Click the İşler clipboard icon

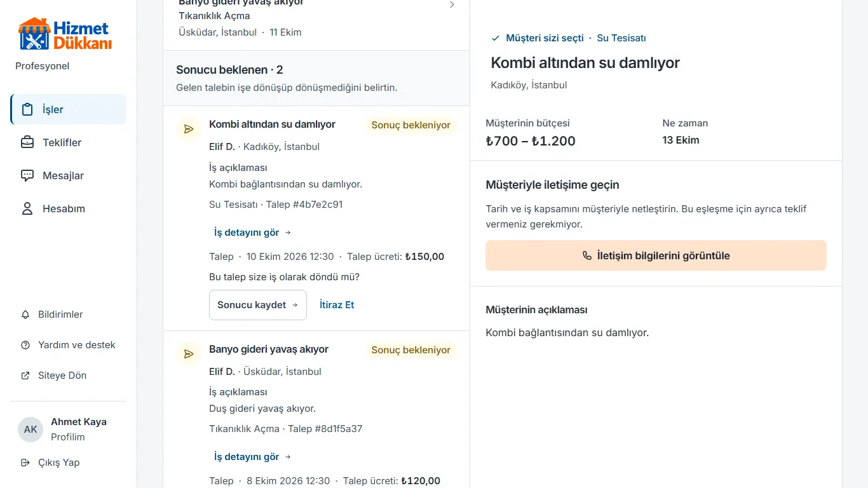[27, 109]
